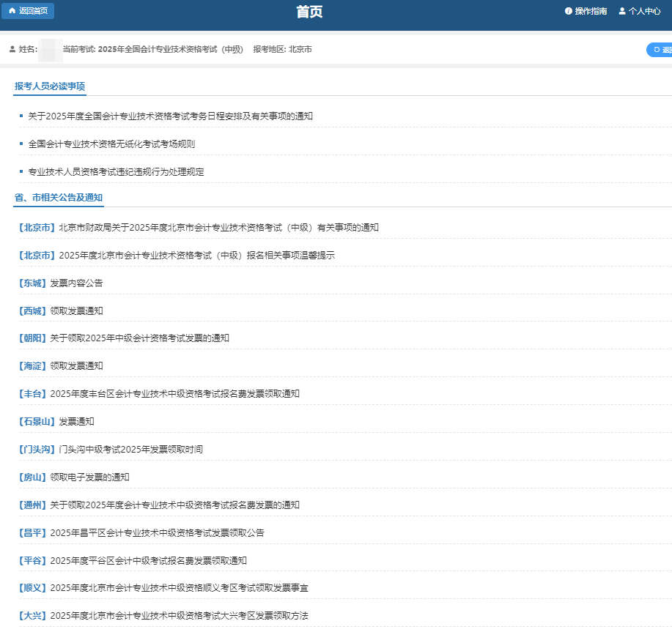Click the user icon beside 姓名
This screenshot has height=632, width=672.
[x=12, y=49]
